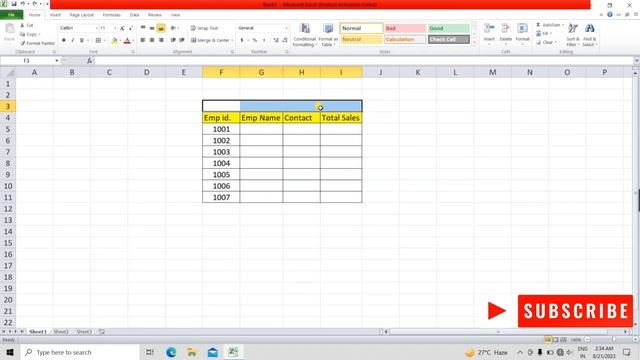Screen dimensions: 640x360
Task: Apply the Good cell style
Action: click(x=449, y=28)
